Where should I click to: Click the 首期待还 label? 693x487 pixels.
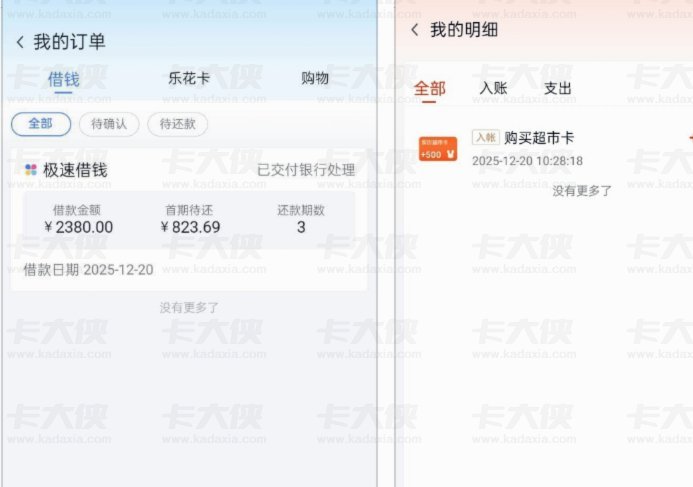point(189,210)
